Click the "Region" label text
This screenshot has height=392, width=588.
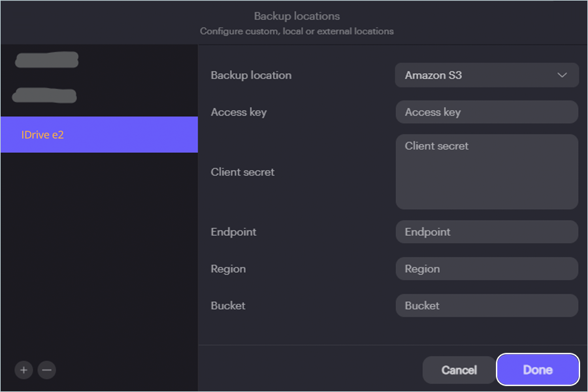click(x=228, y=269)
